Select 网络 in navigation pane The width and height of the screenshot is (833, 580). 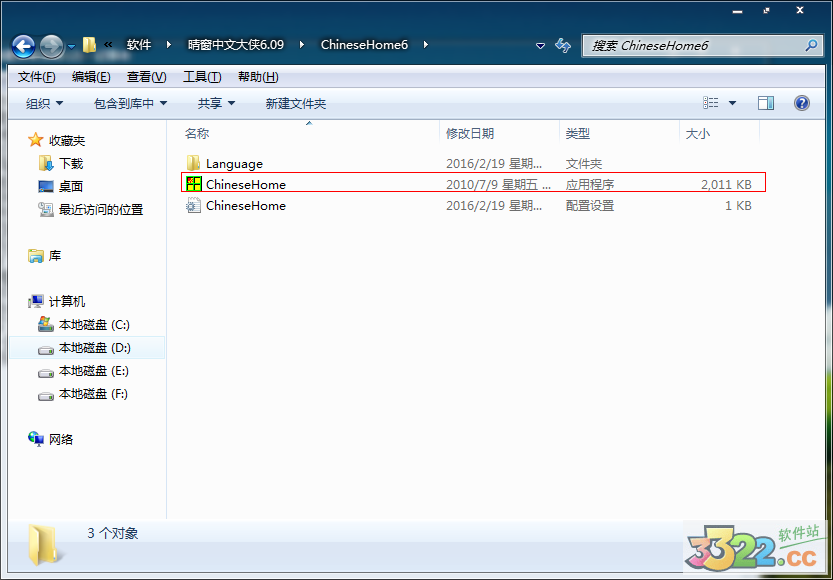tap(61, 439)
